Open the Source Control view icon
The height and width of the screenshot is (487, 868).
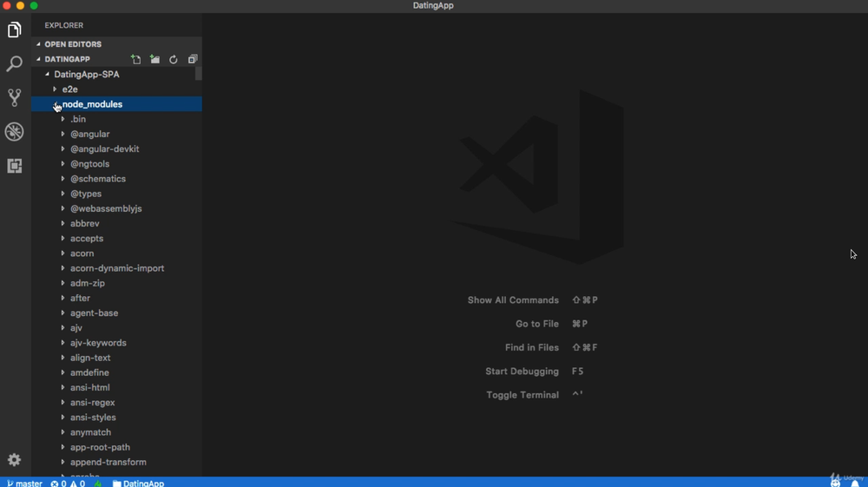(15, 97)
